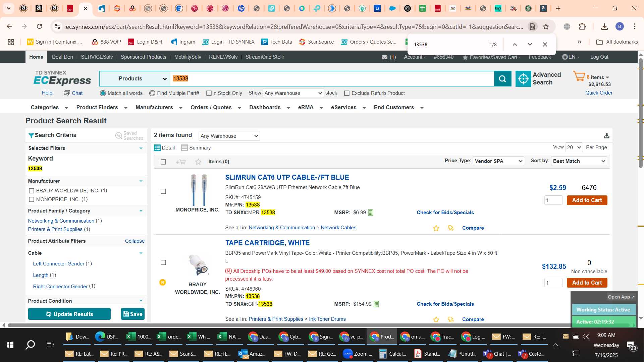Check MONOPRICE, INC. manufacturer filter
This screenshot has width=644, height=362.
[32, 199]
